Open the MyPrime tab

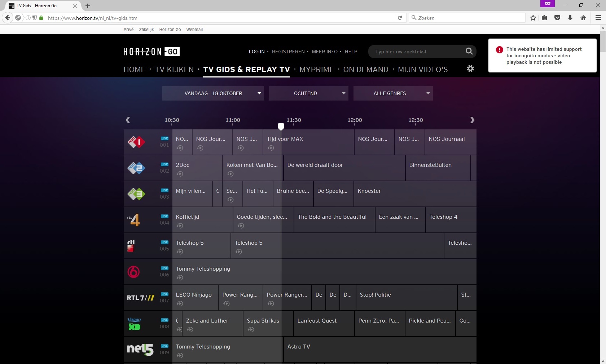pos(317,70)
